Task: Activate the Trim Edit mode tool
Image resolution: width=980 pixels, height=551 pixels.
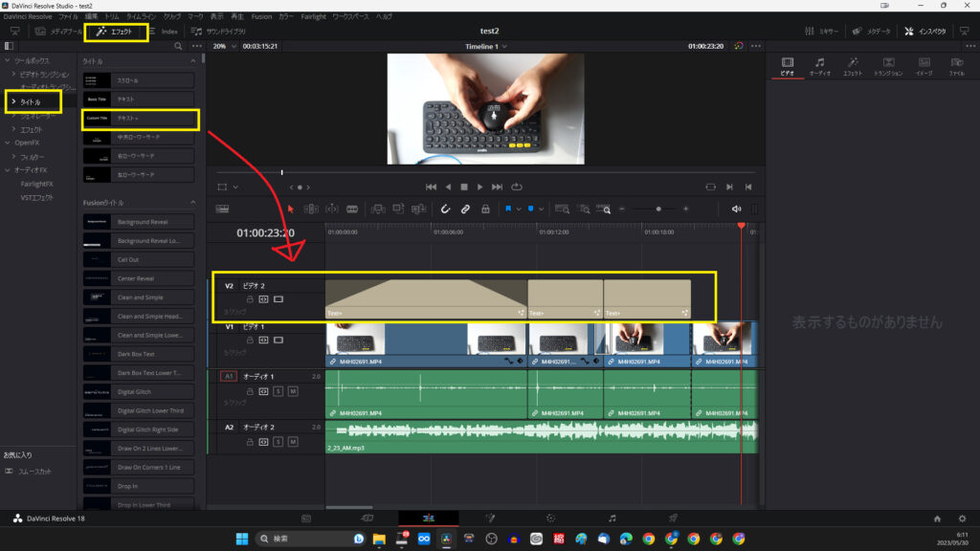Action: [311, 209]
